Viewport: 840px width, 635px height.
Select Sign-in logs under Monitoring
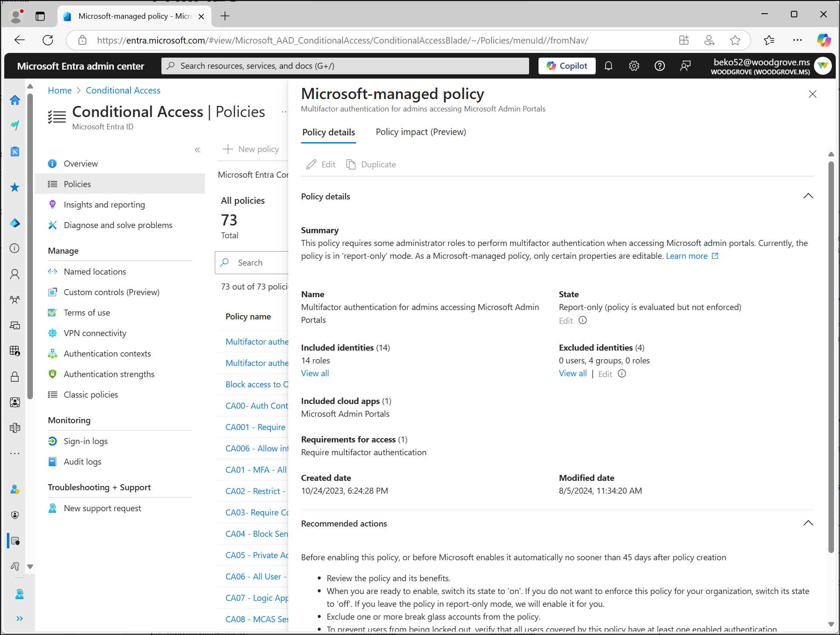coord(85,441)
